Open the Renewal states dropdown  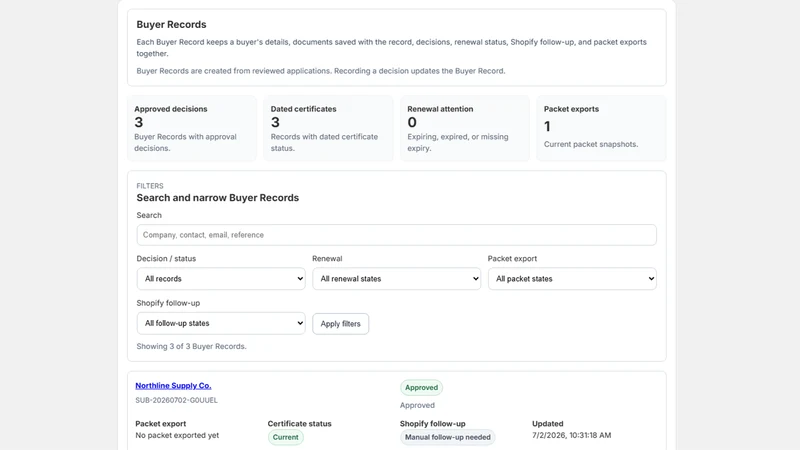pos(396,279)
